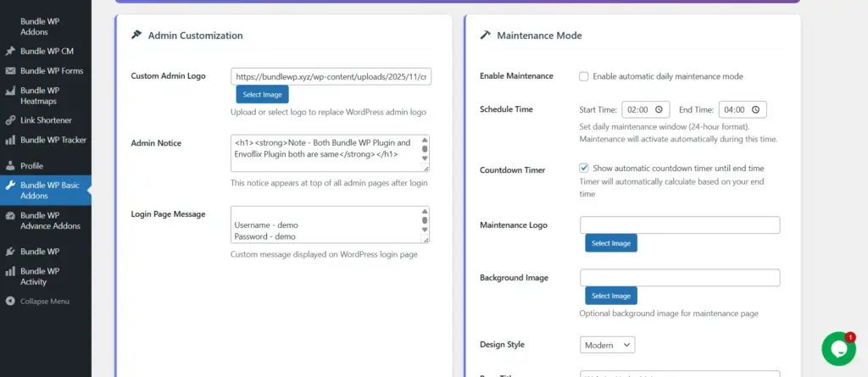Viewport: 868px width, 377px height.
Task: Open Bundle WP Forms menu
Action: click(46, 71)
